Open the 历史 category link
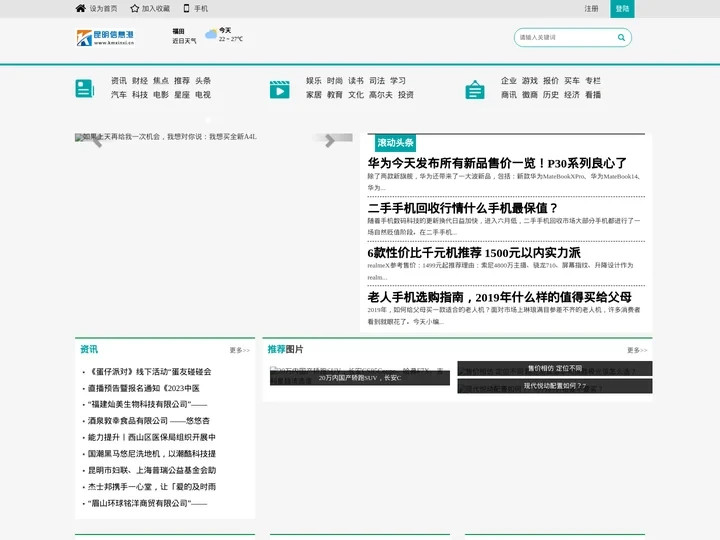 point(551,95)
